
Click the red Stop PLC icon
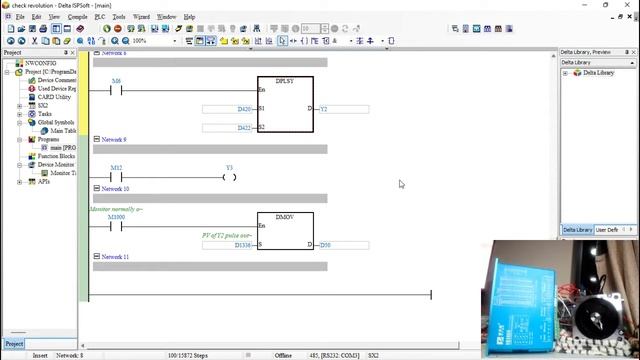[x=118, y=29]
